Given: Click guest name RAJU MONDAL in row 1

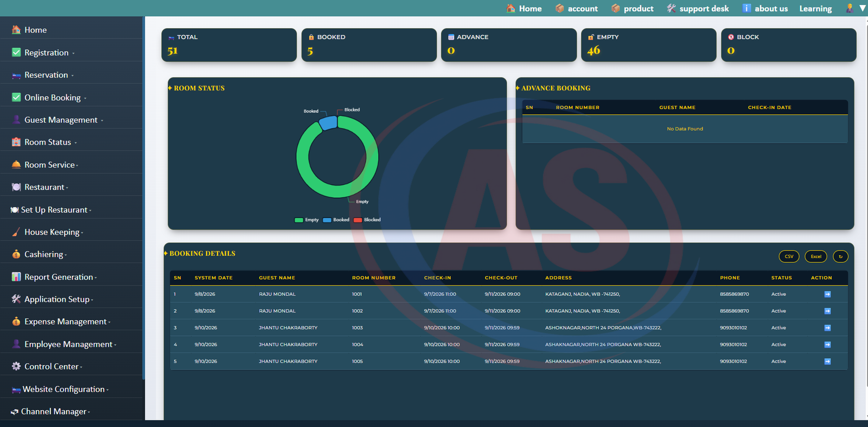Looking at the screenshot, I should [x=277, y=294].
